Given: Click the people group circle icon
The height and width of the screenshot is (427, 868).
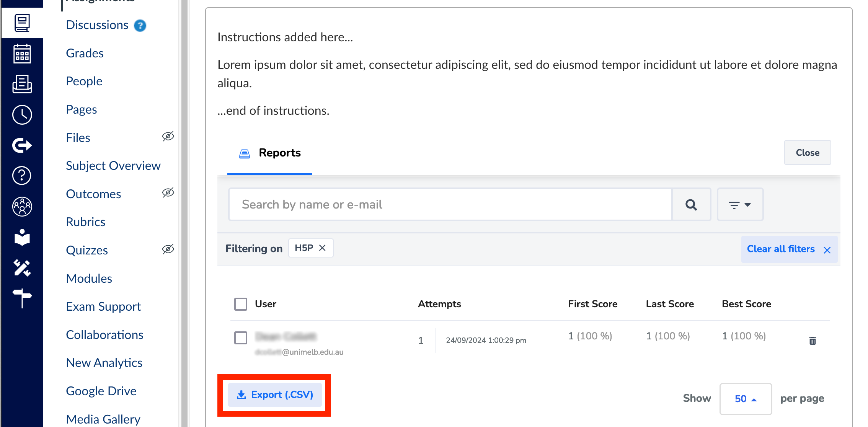Looking at the screenshot, I should pyautogui.click(x=22, y=207).
